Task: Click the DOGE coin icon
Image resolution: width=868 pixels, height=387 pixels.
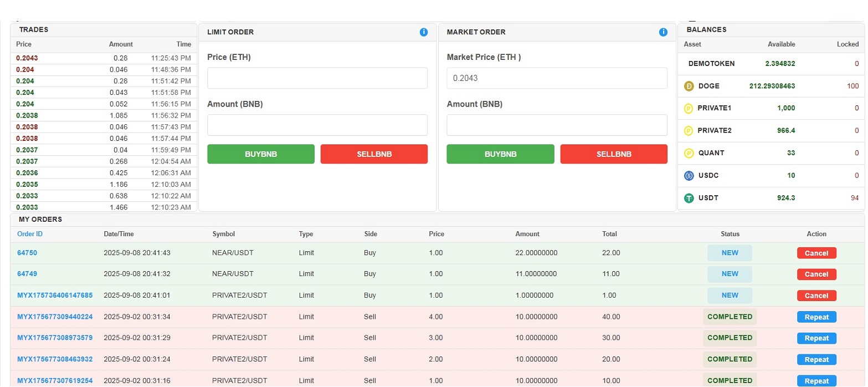Action: 689,86
